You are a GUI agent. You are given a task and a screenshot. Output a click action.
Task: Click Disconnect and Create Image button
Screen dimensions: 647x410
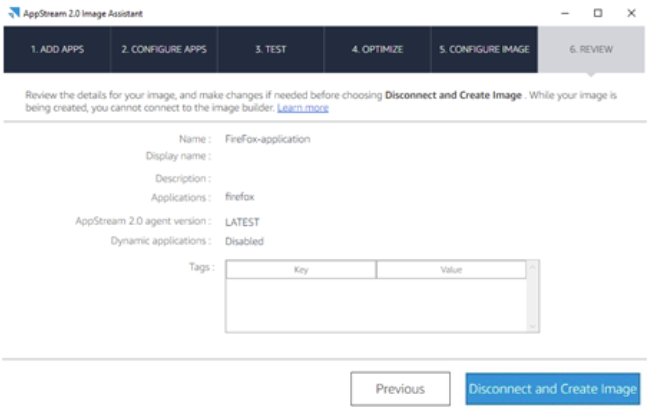coord(553,389)
